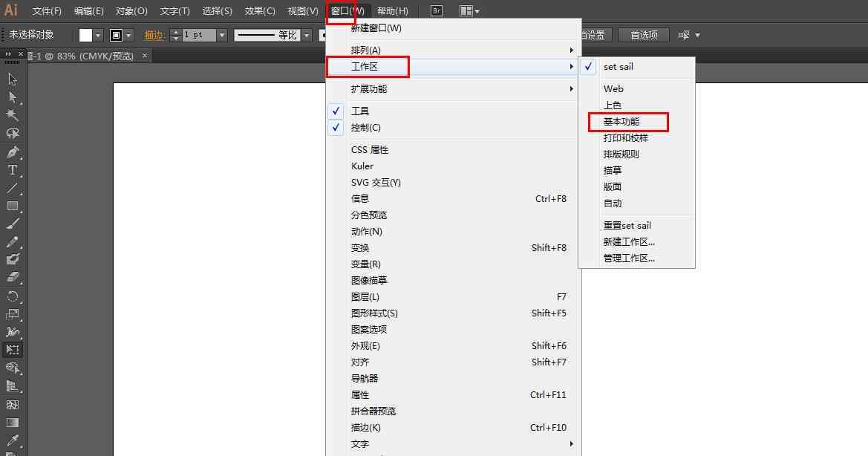Select the Perspective Grid tool
Image resolution: width=868 pixels, height=456 pixels.
tap(13, 386)
